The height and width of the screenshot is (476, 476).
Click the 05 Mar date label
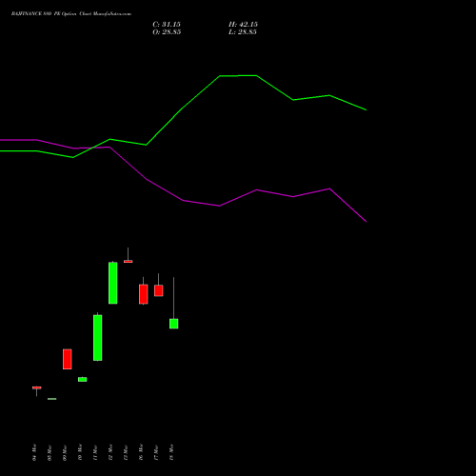[50, 452]
